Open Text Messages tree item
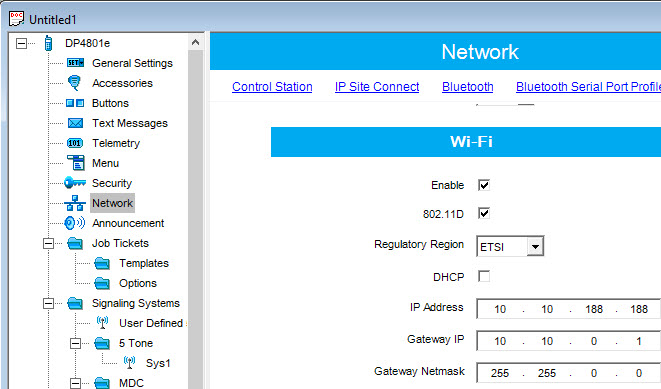 130,123
